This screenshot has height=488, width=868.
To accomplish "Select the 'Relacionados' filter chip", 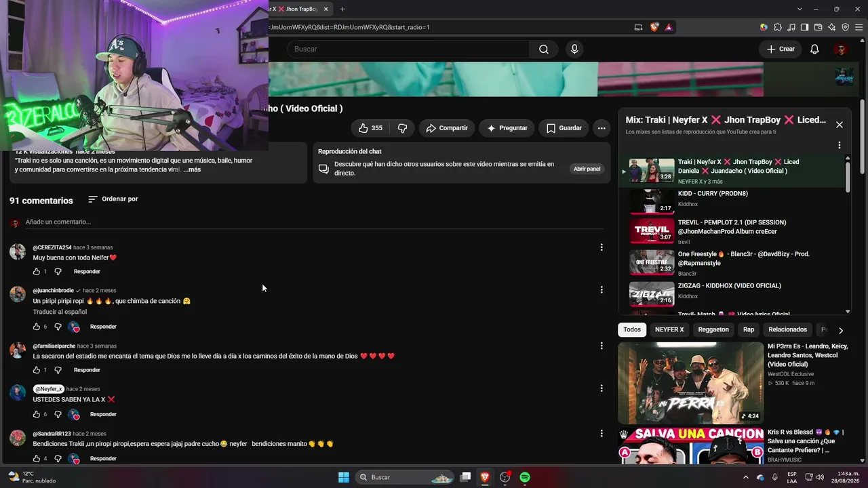I will click(787, 330).
